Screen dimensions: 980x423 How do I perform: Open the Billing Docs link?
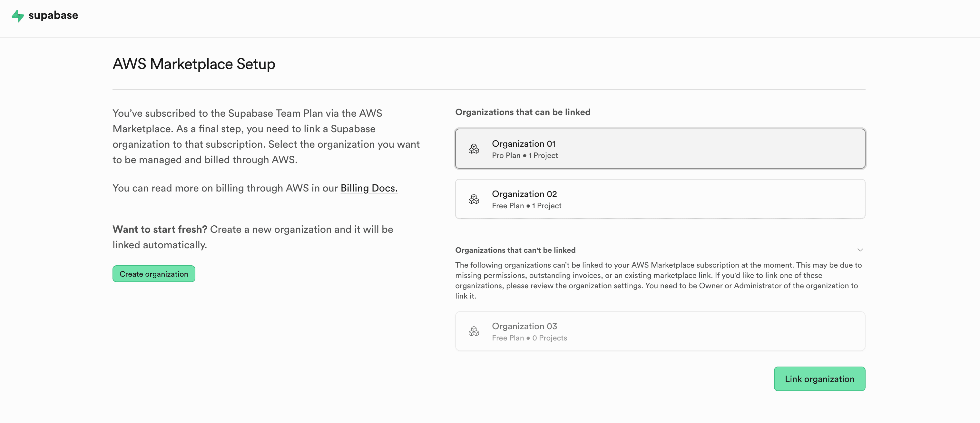(369, 188)
